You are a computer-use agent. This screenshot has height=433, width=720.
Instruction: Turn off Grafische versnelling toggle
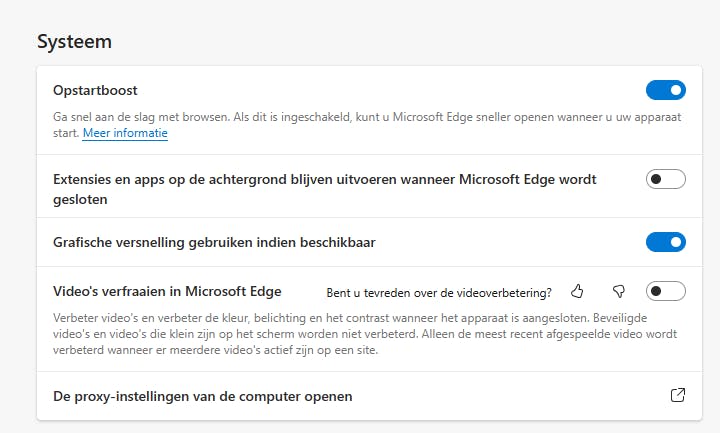click(x=665, y=242)
